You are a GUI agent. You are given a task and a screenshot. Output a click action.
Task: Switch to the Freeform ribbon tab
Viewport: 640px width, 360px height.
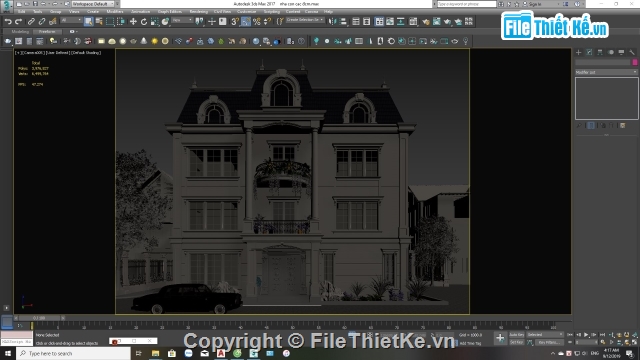tap(47, 31)
